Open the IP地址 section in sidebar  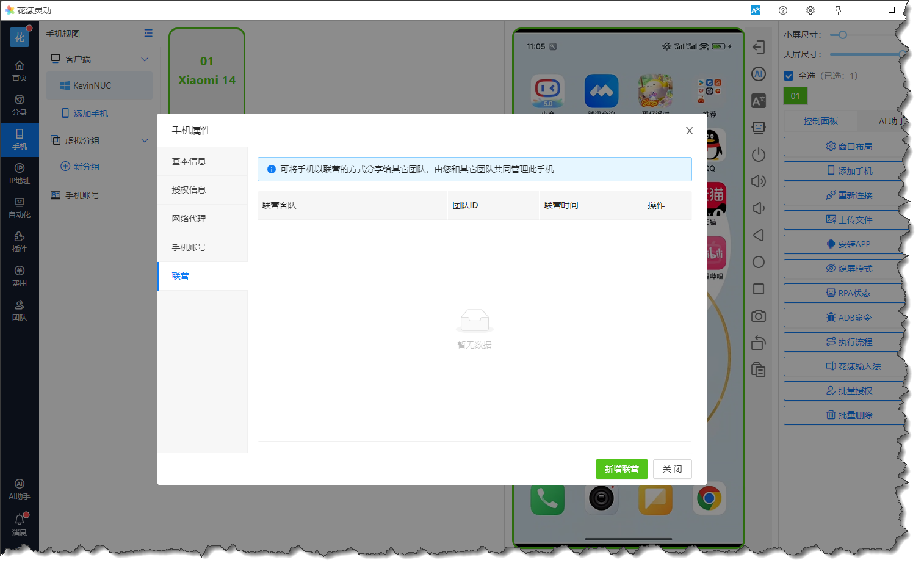(x=20, y=173)
